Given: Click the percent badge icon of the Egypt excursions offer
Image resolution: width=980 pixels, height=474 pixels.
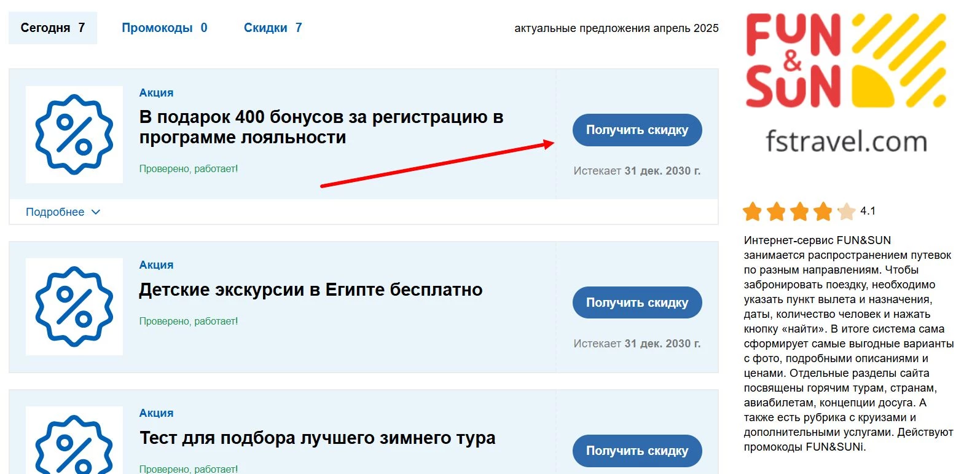Looking at the screenshot, I should tap(74, 307).
